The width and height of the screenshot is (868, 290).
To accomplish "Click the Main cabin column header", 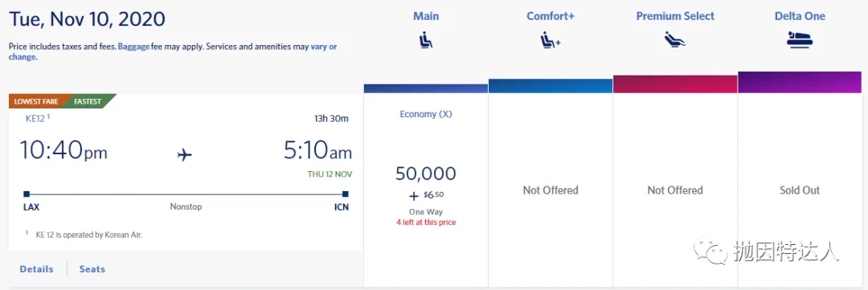I will [x=426, y=16].
